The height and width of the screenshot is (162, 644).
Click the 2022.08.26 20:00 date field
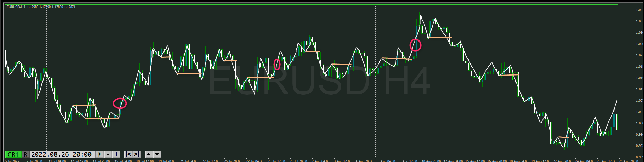[61, 154]
